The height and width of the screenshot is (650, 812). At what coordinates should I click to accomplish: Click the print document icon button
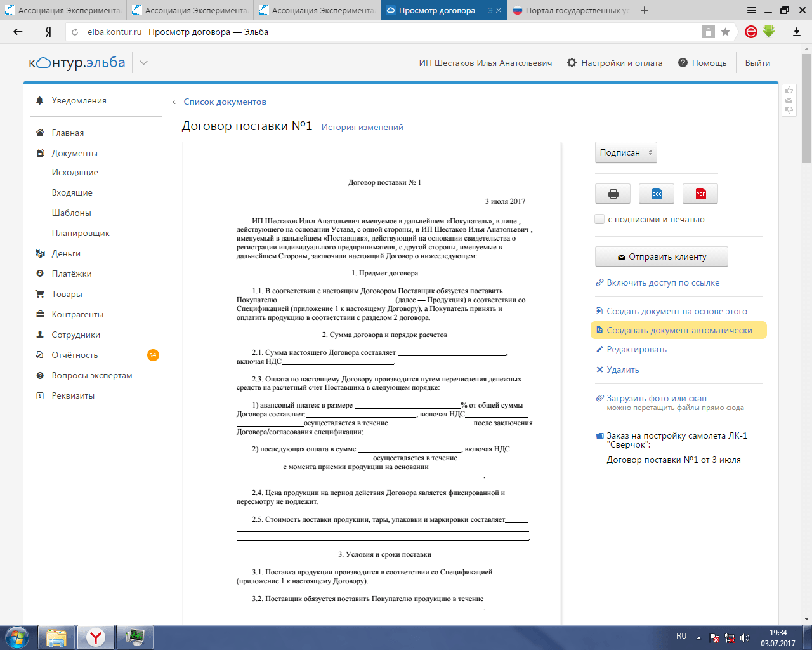point(613,194)
